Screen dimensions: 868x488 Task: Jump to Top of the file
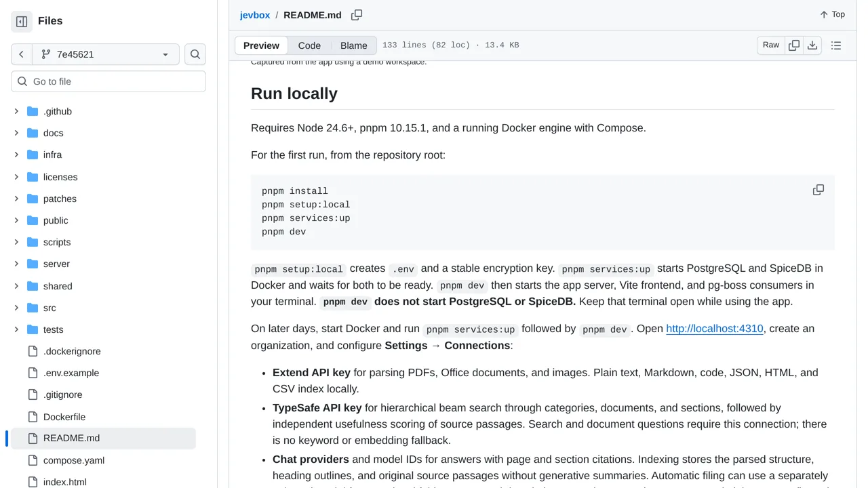(x=832, y=14)
